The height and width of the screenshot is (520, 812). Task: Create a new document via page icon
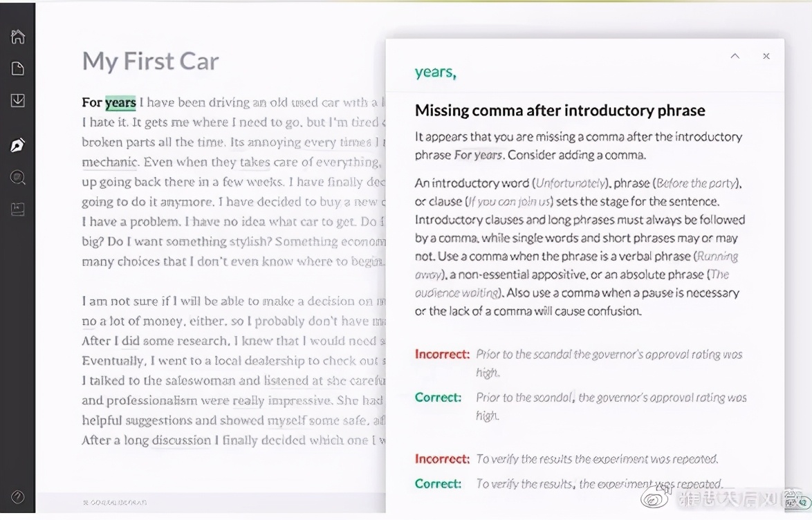[17, 69]
